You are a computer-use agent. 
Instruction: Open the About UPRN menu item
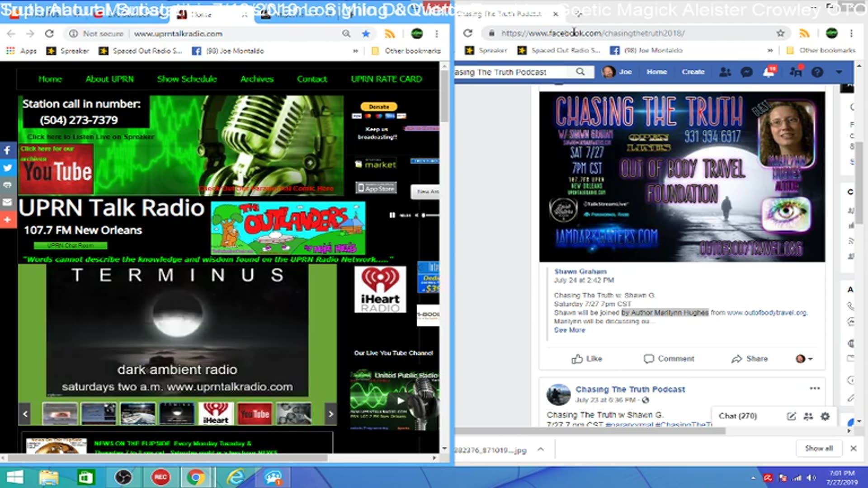(109, 79)
